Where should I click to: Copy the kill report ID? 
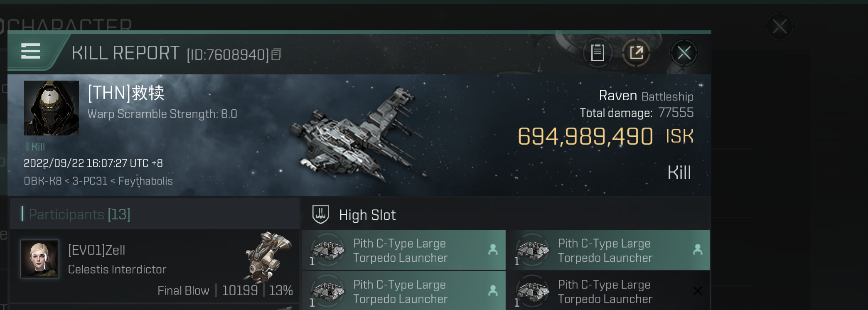pyautogui.click(x=276, y=54)
